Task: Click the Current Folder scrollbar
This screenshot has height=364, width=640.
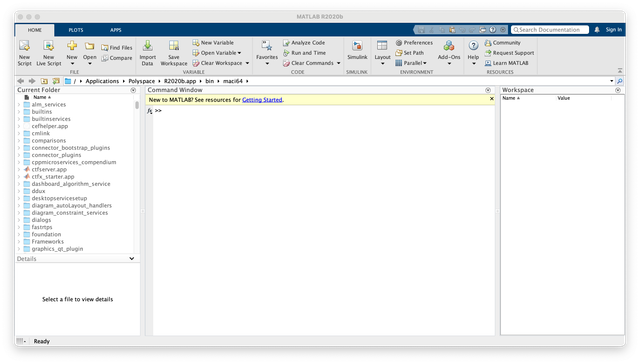Action: click(x=137, y=105)
